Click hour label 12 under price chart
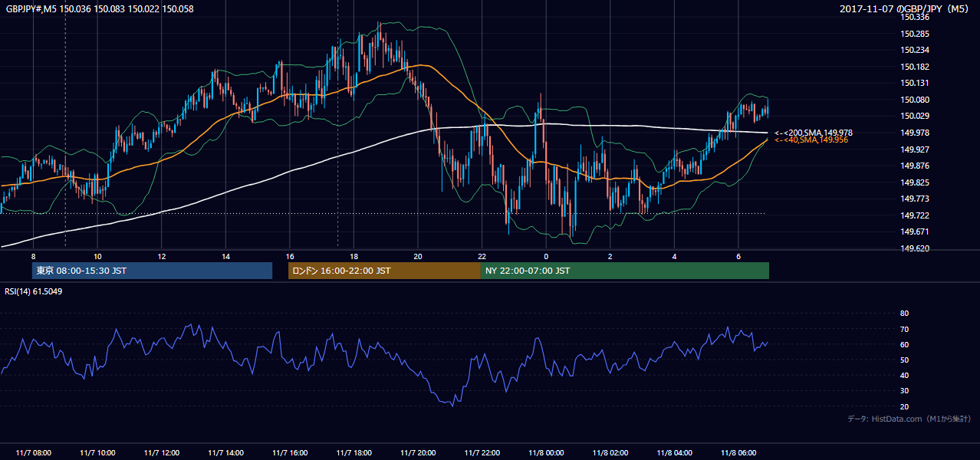Image resolution: width=980 pixels, height=460 pixels. [162, 256]
